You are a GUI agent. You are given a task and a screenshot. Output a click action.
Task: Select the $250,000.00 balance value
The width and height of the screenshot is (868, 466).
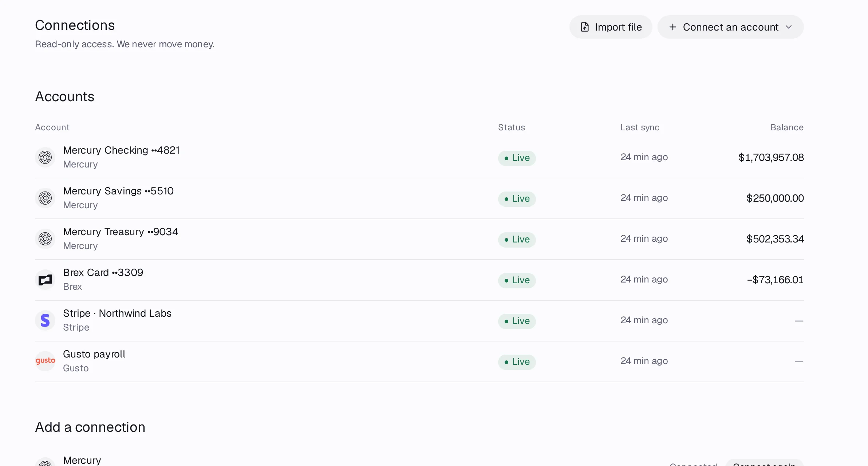(x=775, y=198)
